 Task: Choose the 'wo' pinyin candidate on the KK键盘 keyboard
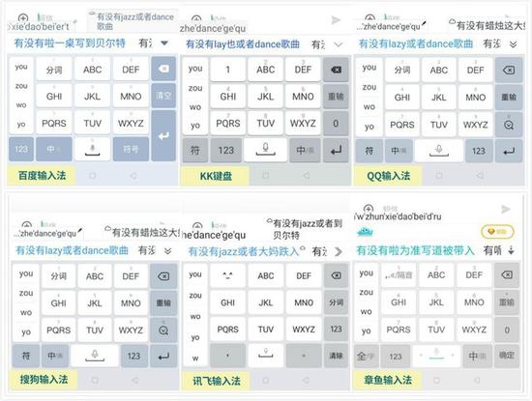click(x=195, y=107)
